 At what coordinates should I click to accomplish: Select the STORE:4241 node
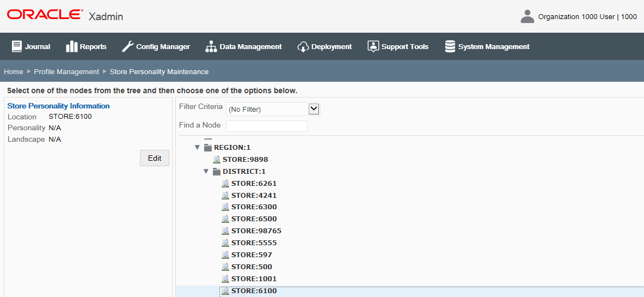point(254,195)
